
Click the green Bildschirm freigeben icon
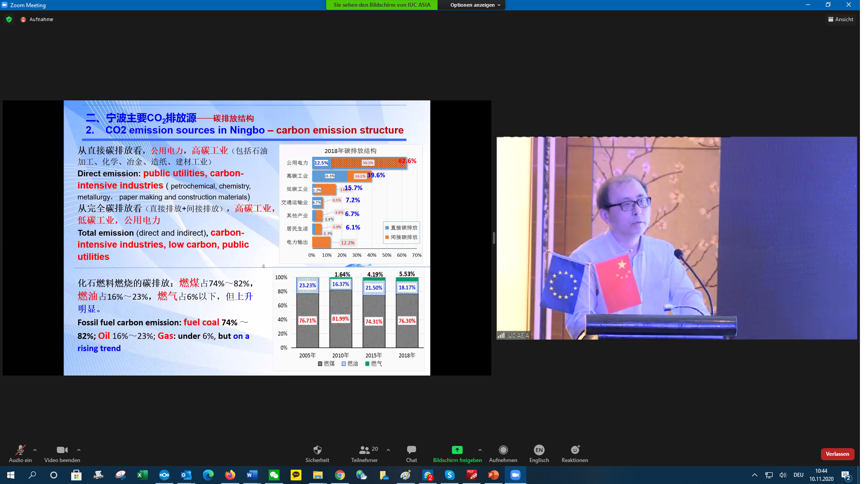point(457,450)
